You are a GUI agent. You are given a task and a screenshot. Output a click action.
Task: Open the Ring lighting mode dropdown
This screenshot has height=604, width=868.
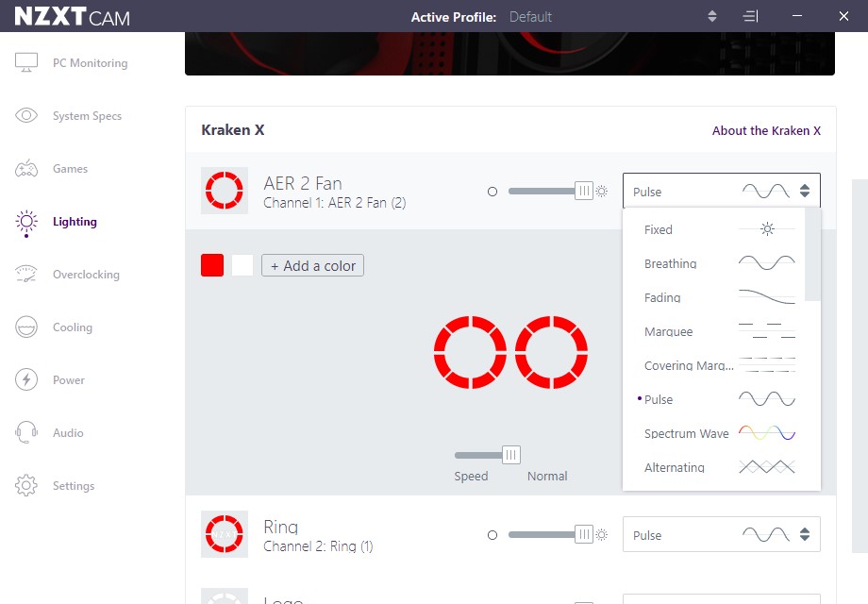(x=722, y=534)
